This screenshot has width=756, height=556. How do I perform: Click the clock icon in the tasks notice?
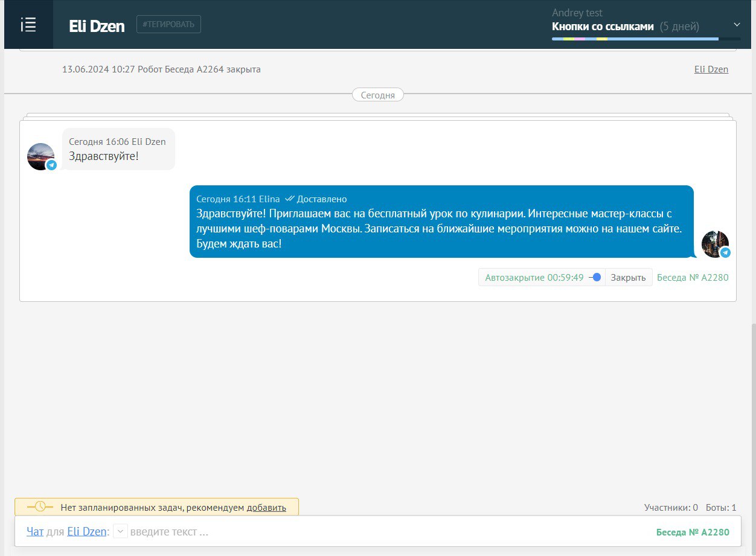(x=40, y=506)
